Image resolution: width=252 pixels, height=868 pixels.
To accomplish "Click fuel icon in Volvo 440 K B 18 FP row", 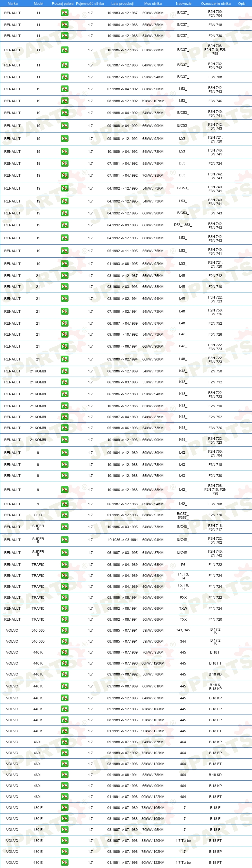I will pyautogui.click(x=65, y=720).
